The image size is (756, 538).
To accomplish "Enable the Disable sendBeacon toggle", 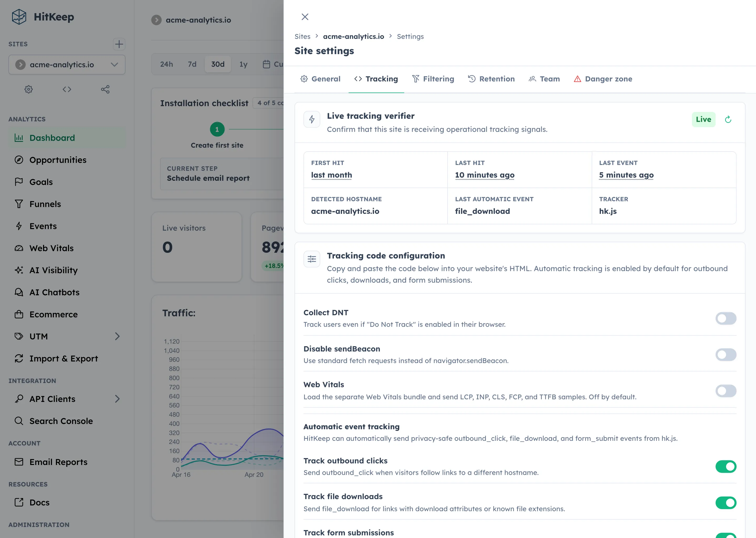I will click(726, 355).
